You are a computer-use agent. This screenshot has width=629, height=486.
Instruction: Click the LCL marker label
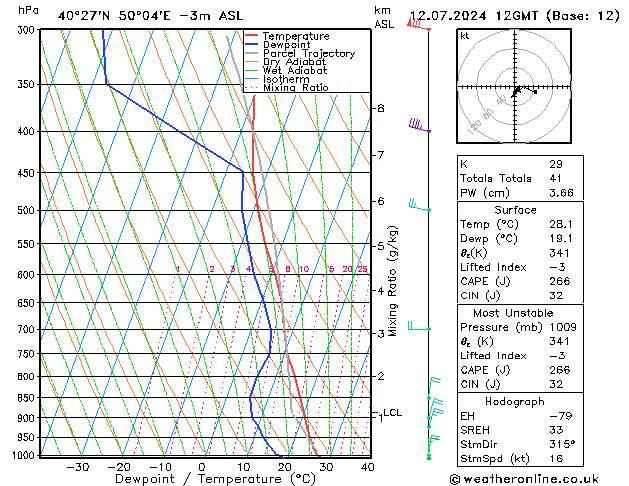tap(392, 413)
